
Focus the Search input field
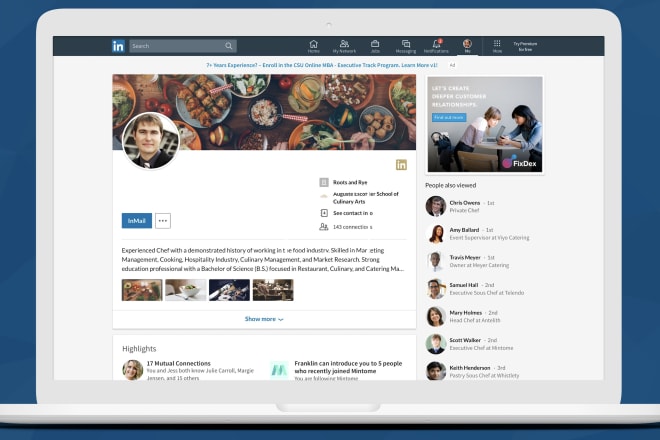(183, 46)
